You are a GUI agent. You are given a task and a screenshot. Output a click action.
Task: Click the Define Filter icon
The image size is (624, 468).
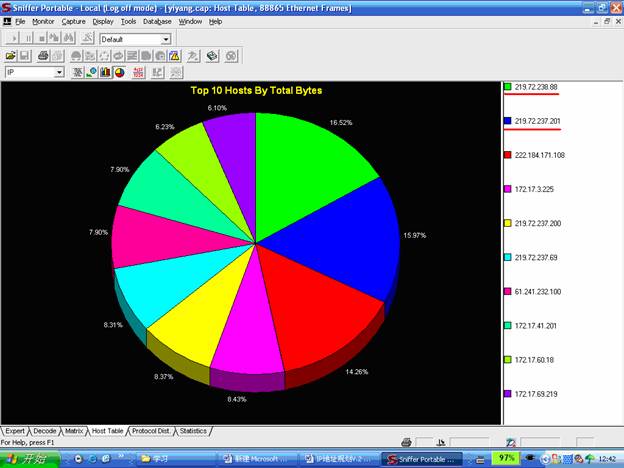tap(87, 39)
